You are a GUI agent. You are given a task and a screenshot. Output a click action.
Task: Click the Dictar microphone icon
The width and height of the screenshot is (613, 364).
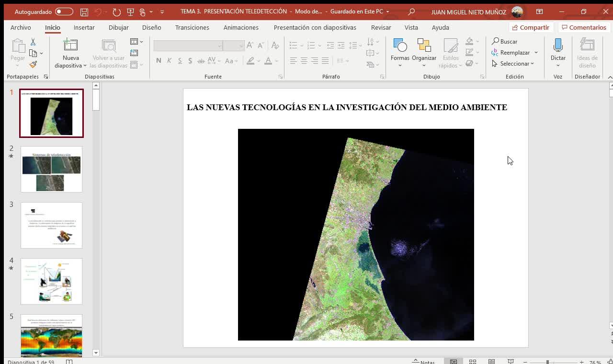point(558,46)
